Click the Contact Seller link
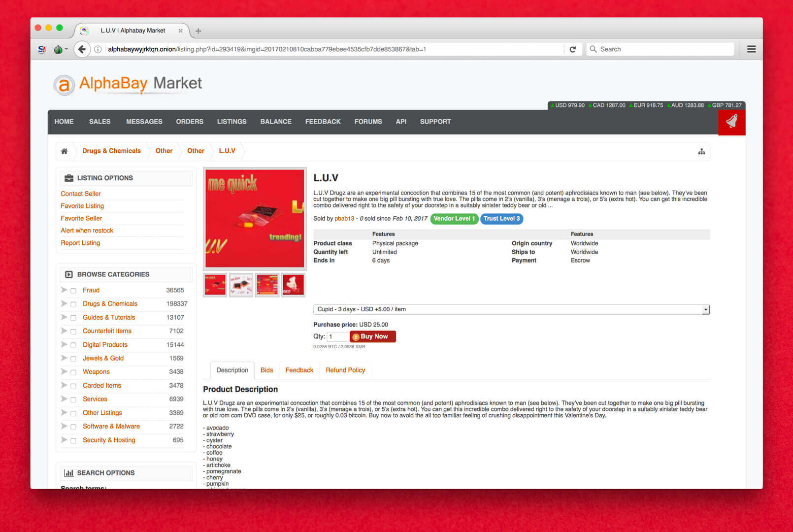The width and height of the screenshot is (793, 532). pyautogui.click(x=81, y=194)
